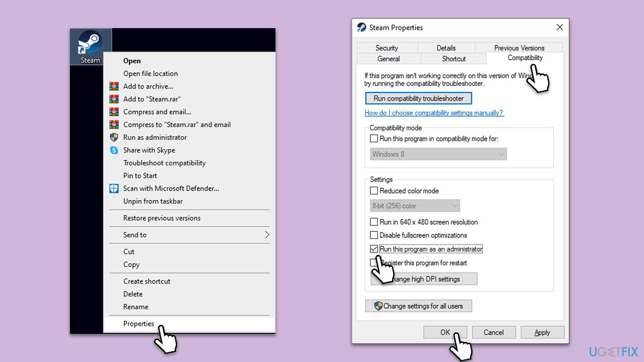Choose Compress and email... entry
Viewport: 644px width, 362px height.
(189, 112)
